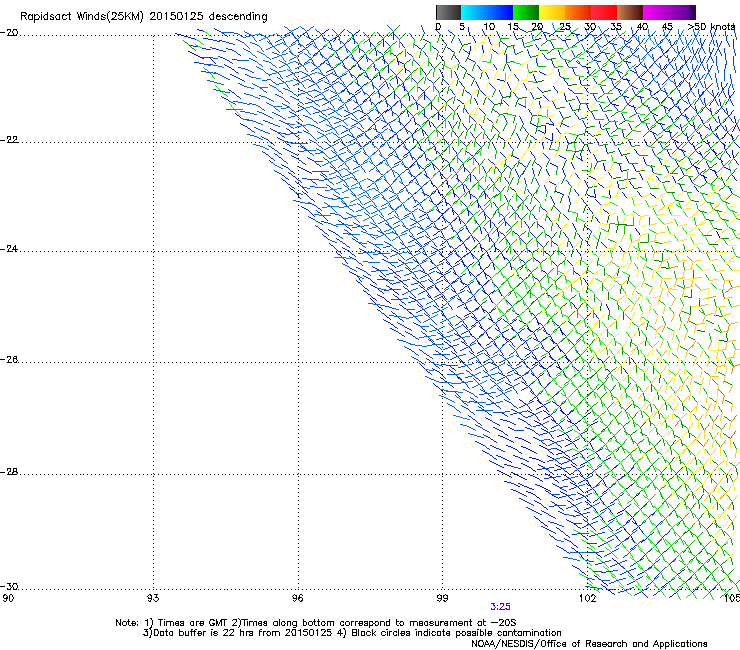Select the '-24' latitude axis label
The width and height of the screenshot is (740, 650).
(x=9, y=248)
